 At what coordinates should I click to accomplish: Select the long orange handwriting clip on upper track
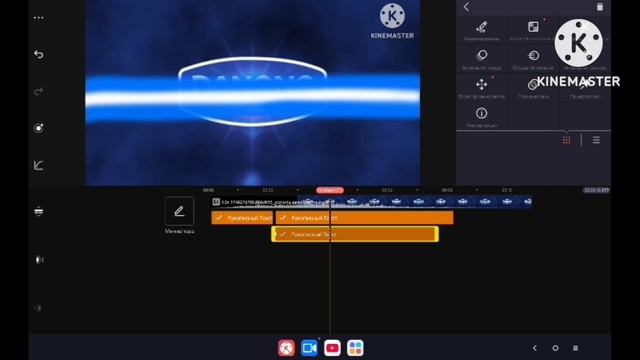pos(364,218)
